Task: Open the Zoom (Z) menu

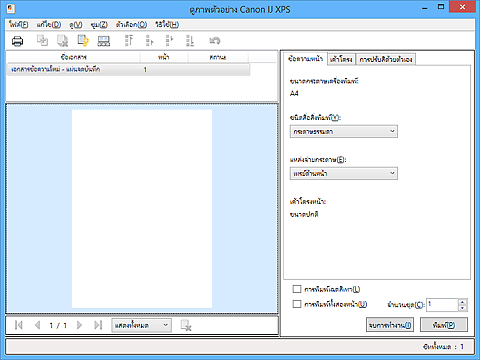Action: (99, 24)
